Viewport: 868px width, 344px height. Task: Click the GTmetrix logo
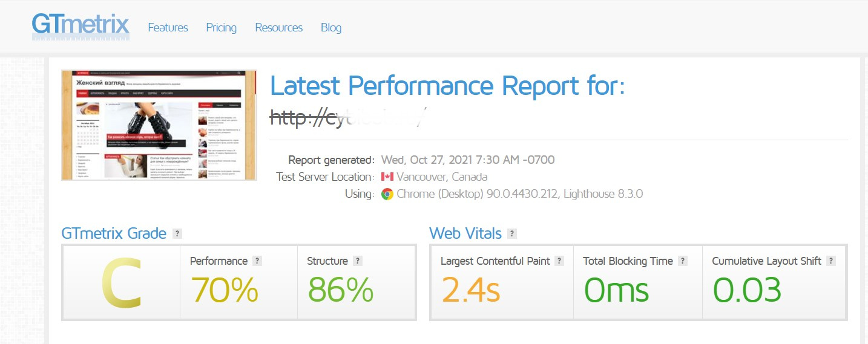point(81,27)
